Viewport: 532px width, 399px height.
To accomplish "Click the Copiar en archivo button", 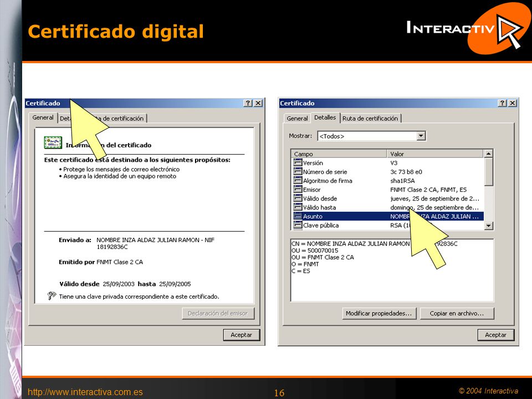I will (457, 314).
